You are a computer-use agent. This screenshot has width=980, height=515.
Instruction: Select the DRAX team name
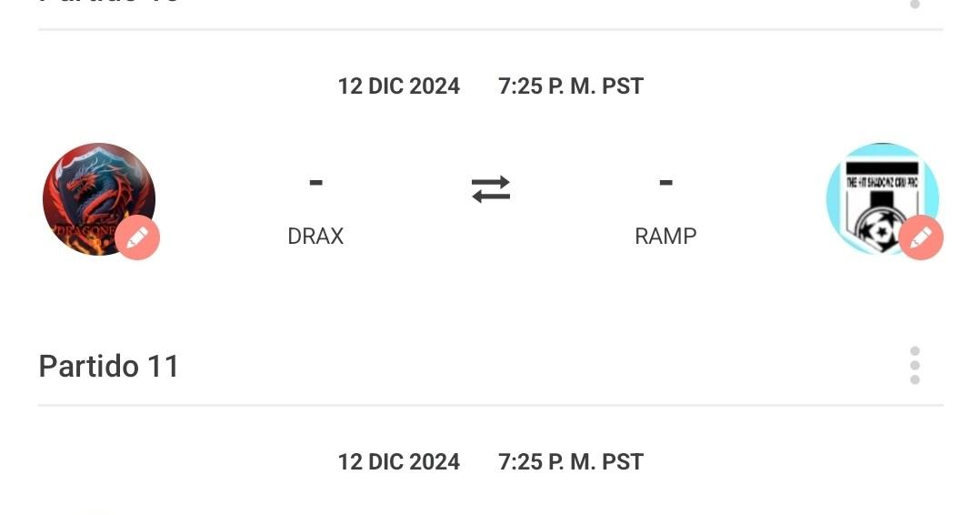click(x=315, y=236)
